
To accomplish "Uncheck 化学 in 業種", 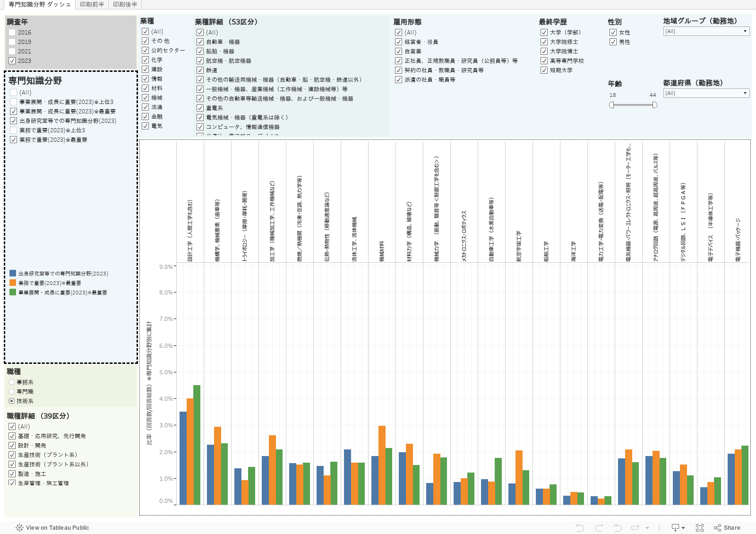I will (x=146, y=60).
